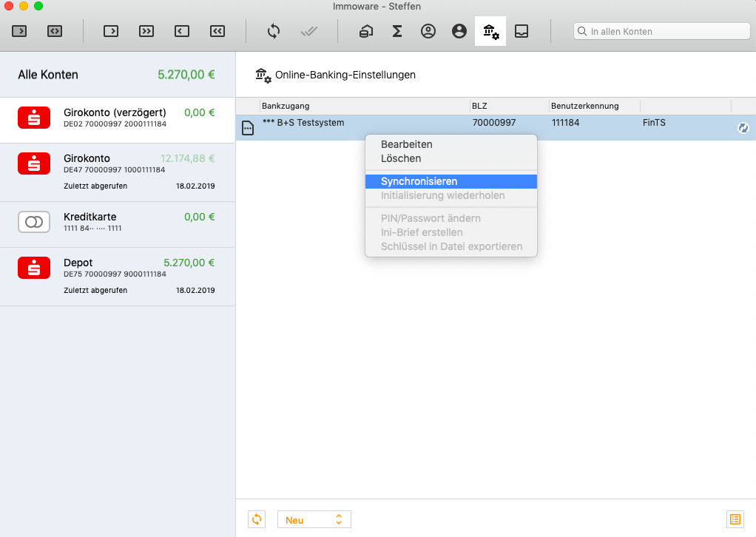
Task: Click the single right-arrow toolbar button
Action: click(x=111, y=31)
